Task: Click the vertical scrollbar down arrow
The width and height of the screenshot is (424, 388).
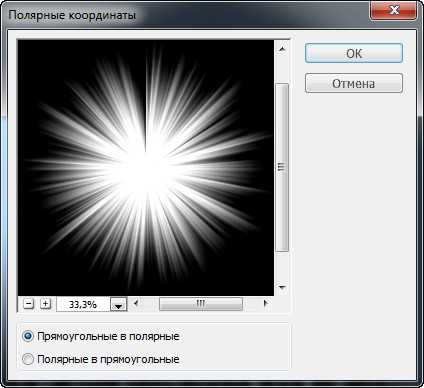Action: [x=282, y=287]
